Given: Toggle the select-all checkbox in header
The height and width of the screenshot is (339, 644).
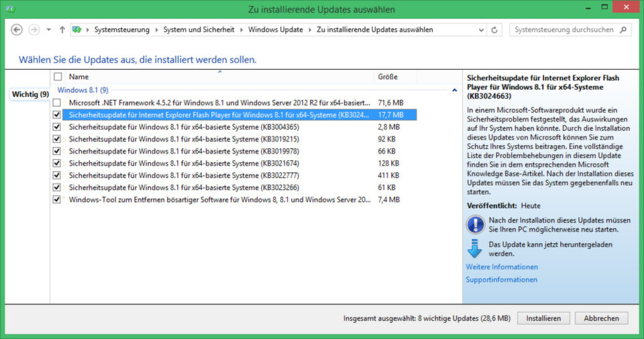Looking at the screenshot, I should (58, 77).
